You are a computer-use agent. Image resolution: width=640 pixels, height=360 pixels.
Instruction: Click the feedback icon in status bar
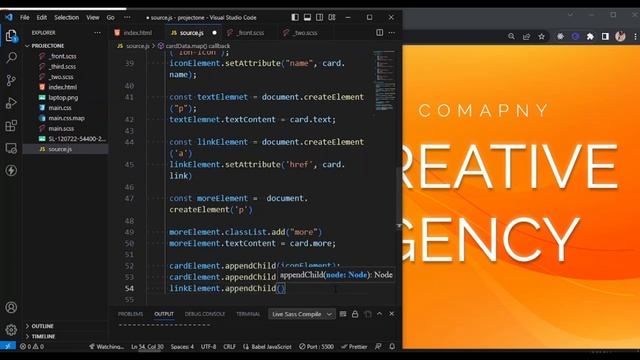(x=378, y=347)
